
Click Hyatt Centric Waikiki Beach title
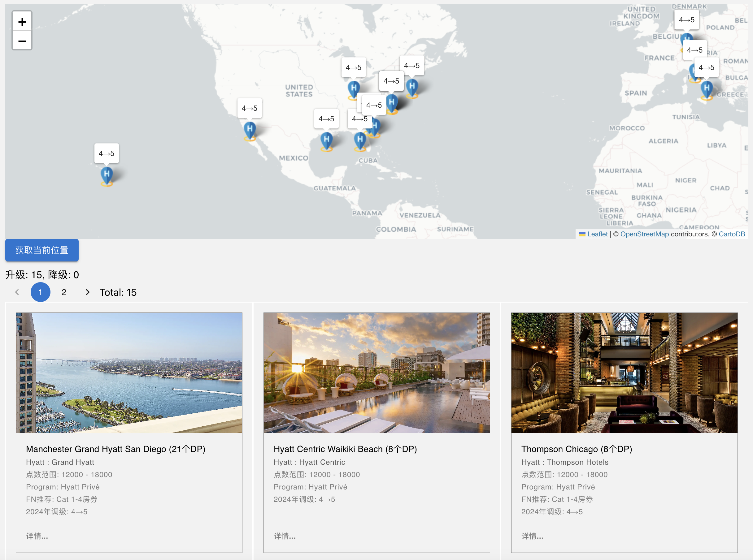point(345,449)
